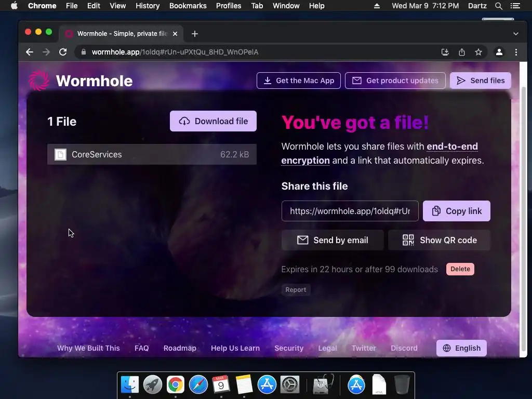Click Get the Mac App
This screenshot has height=399, width=532.
point(299,81)
